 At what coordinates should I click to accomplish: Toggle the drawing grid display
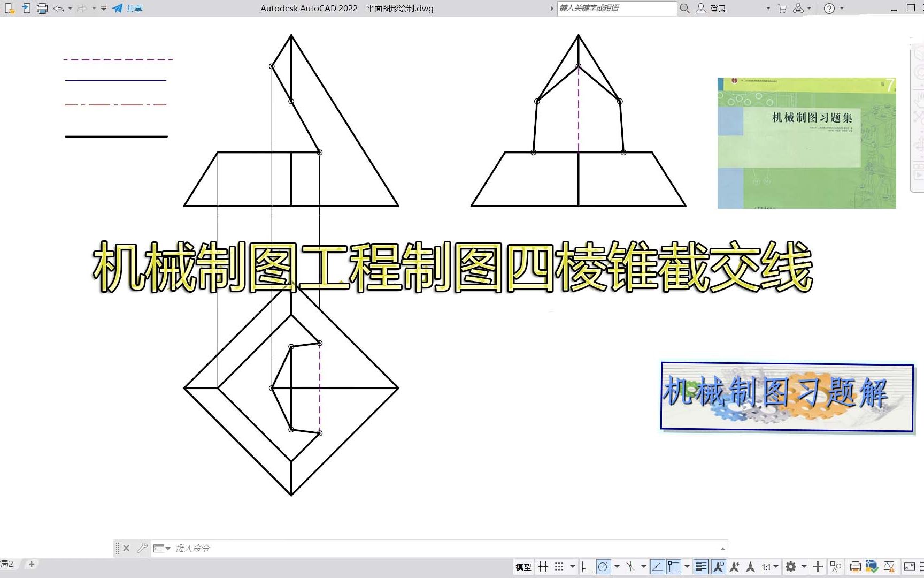point(543,567)
